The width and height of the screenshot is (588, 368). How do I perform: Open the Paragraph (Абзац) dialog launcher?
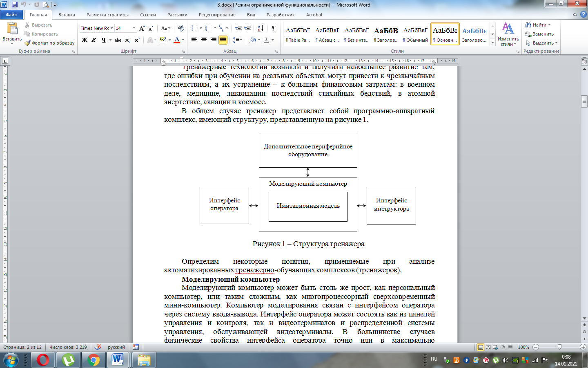[x=276, y=52]
